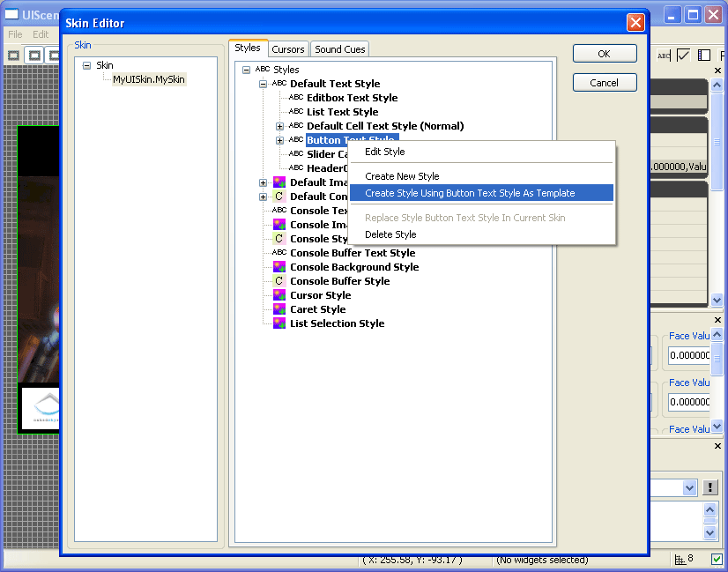Click the OK button in the Skin Editor
This screenshot has width=728, height=572.
[x=604, y=54]
